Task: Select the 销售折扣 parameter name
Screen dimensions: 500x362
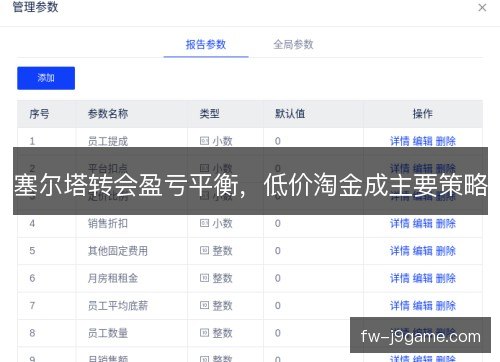Action: click(x=108, y=223)
